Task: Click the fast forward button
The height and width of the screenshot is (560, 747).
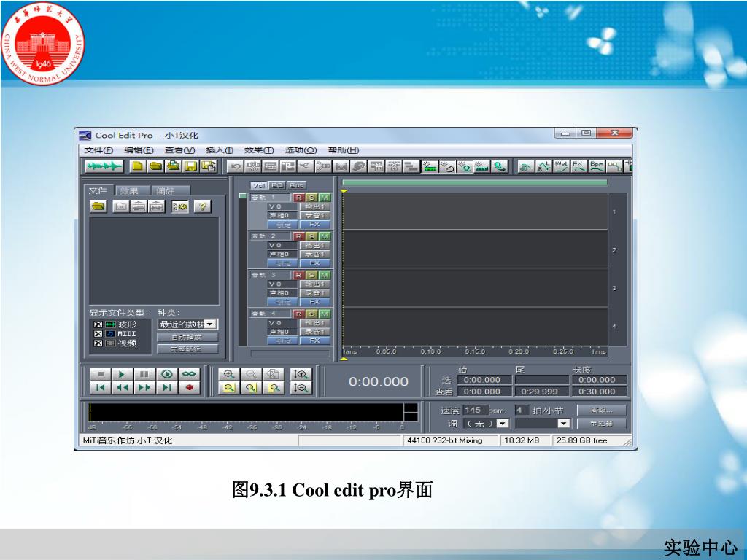Action: pos(144,388)
